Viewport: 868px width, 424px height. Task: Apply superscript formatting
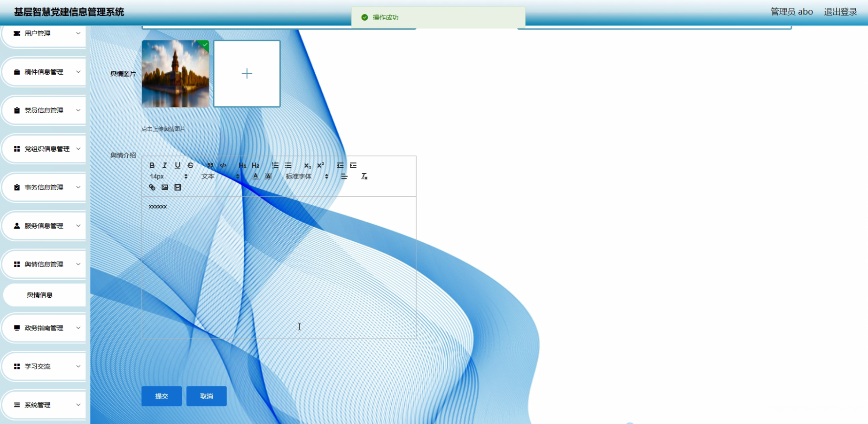tap(321, 165)
